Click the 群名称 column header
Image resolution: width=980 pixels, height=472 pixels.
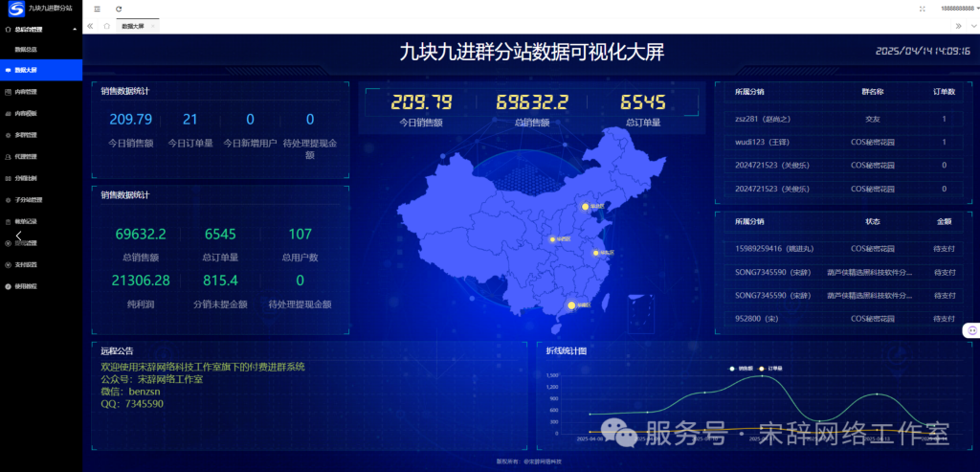pyautogui.click(x=873, y=92)
